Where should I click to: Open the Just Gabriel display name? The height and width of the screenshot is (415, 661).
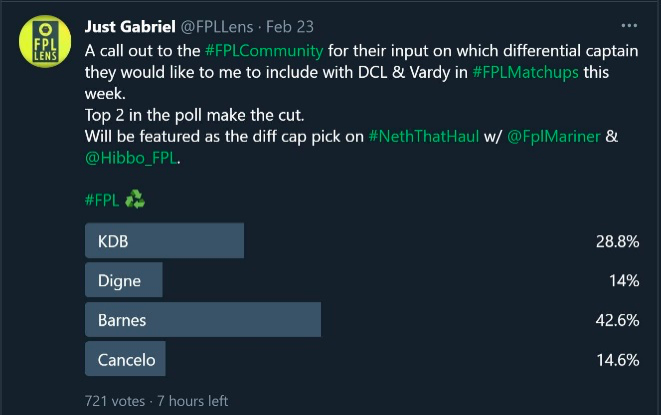(130, 27)
